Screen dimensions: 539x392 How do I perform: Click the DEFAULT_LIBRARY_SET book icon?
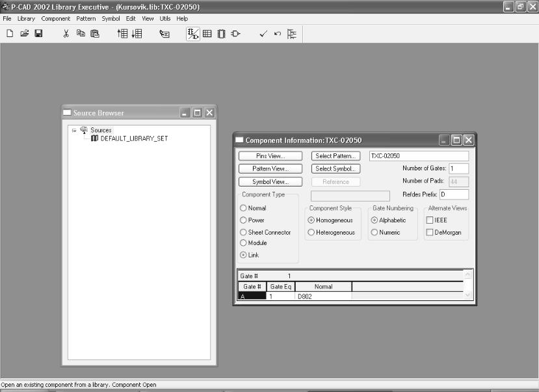tap(94, 138)
